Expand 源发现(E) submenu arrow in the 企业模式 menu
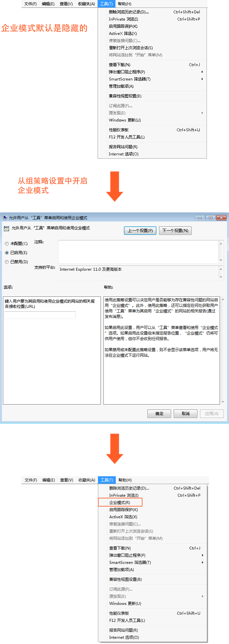 202,596
